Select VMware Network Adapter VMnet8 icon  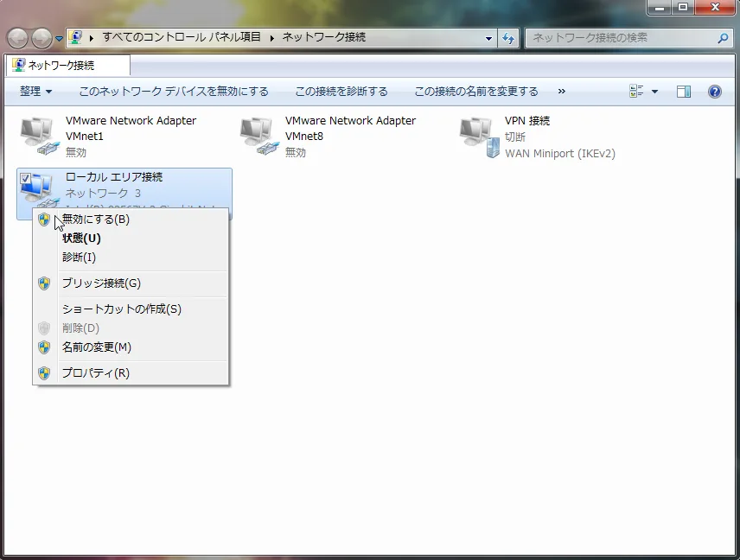coord(259,136)
